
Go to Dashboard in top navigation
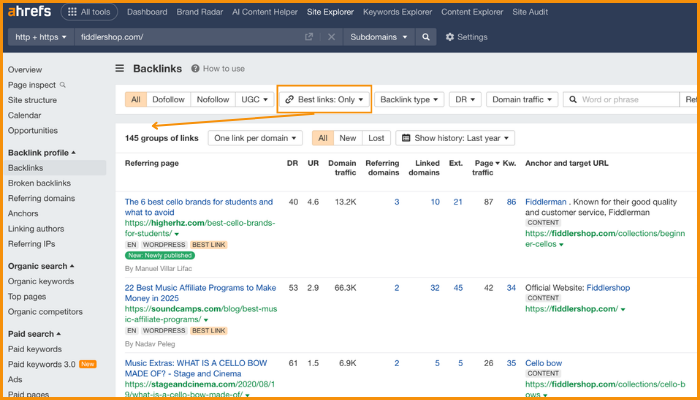tap(147, 12)
